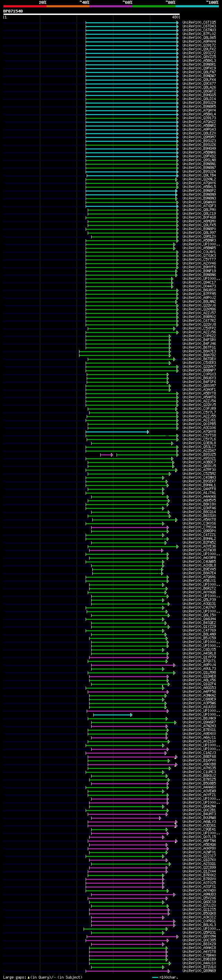Select the cyan ~100% identity legend segment
The image size is (222, 980).
click(197, 6)
